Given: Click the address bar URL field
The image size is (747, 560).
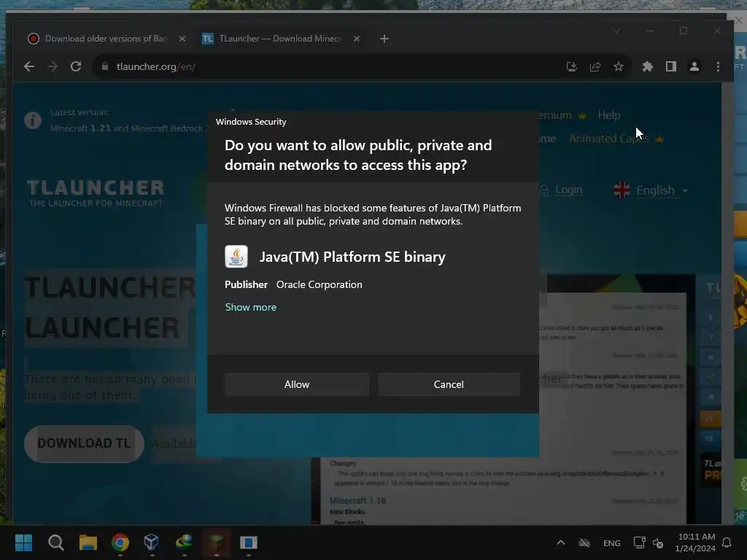Looking at the screenshot, I should [333, 66].
